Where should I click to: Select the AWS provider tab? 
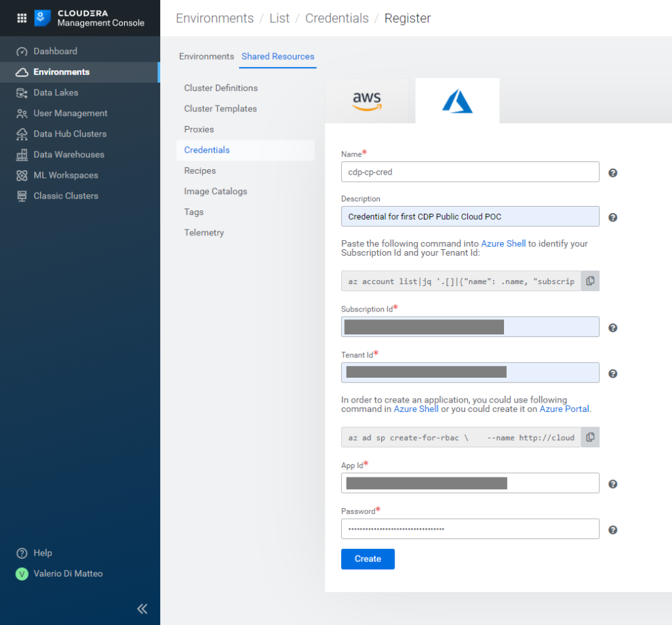click(x=367, y=101)
